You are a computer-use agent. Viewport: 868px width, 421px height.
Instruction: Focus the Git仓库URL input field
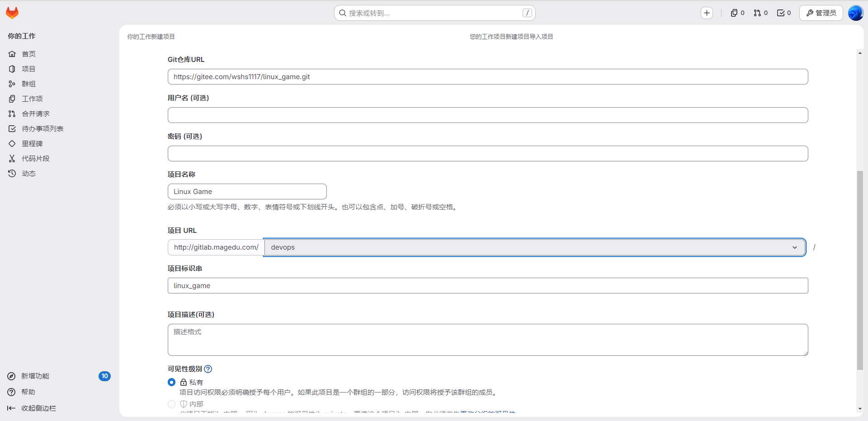pyautogui.click(x=488, y=76)
